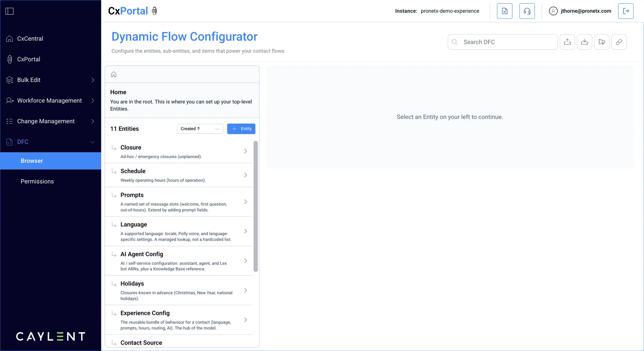Open the headset support icon
Screen dimensions: 644x351
coord(527,11)
